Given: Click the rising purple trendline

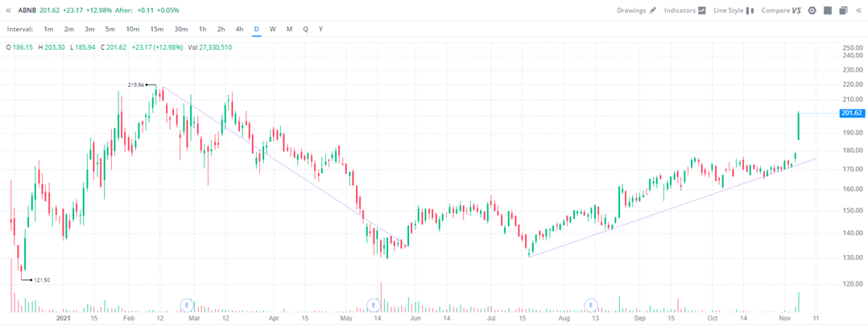Looking at the screenshot, I should 672,208.
